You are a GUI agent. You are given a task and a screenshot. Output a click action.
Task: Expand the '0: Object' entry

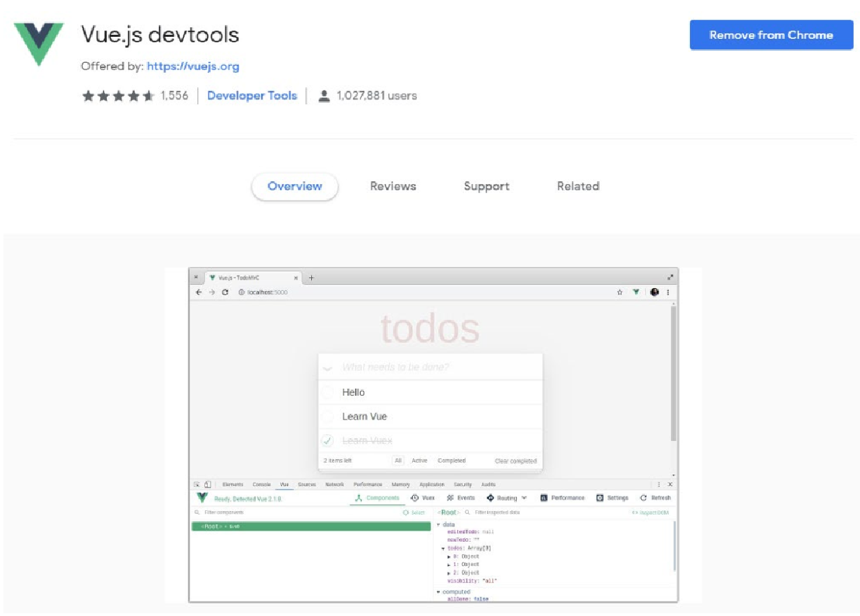[449, 557]
